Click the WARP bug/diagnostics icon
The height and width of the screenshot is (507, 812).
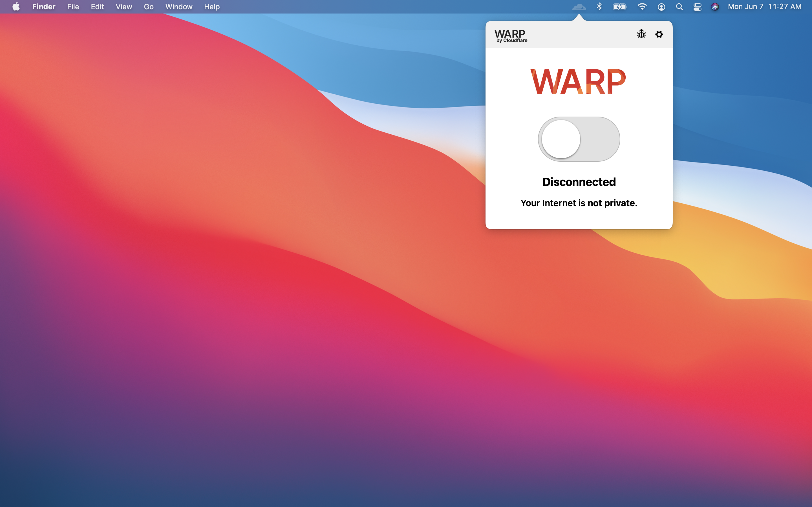[641, 34]
